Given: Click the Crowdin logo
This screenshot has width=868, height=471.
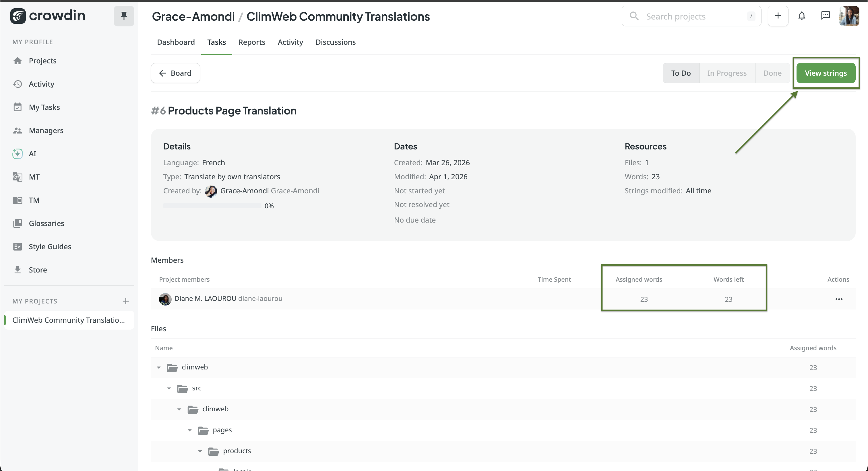Looking at the screenshot, I should [x=48, y=16].
